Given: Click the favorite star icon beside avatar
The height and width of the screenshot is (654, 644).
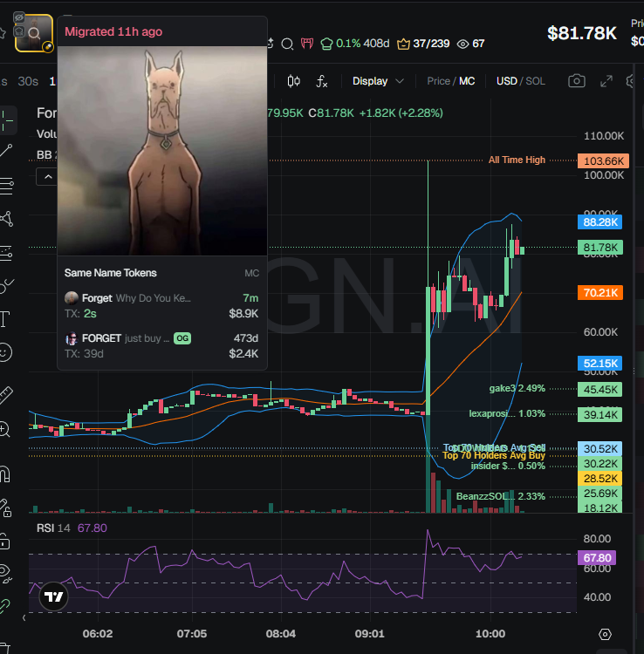Looking at the screenshot, I should [3, 33].
